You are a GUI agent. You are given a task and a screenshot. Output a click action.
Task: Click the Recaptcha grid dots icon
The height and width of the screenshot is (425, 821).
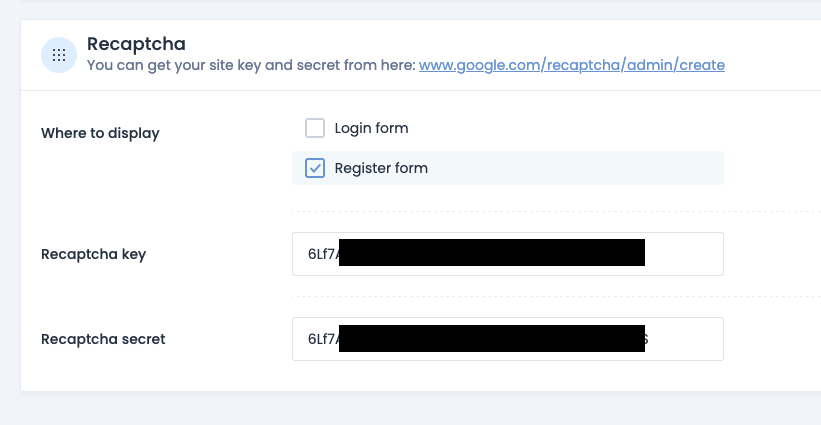(59, 55)
